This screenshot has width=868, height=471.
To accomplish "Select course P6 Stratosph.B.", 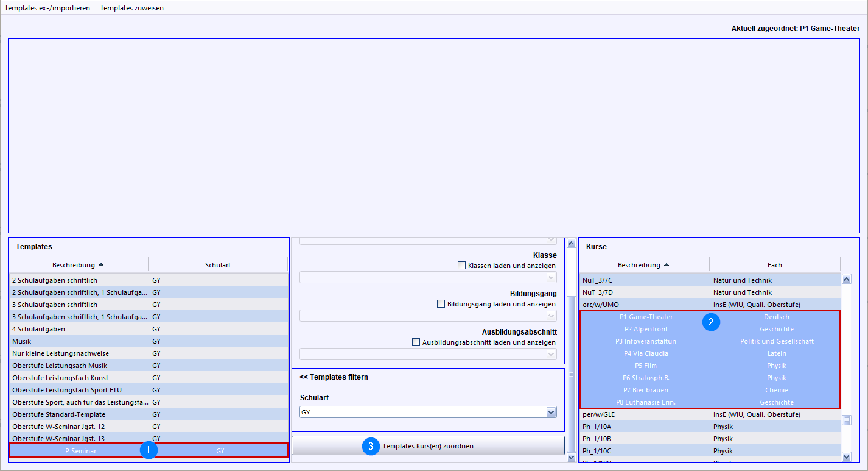I will 710,378.
